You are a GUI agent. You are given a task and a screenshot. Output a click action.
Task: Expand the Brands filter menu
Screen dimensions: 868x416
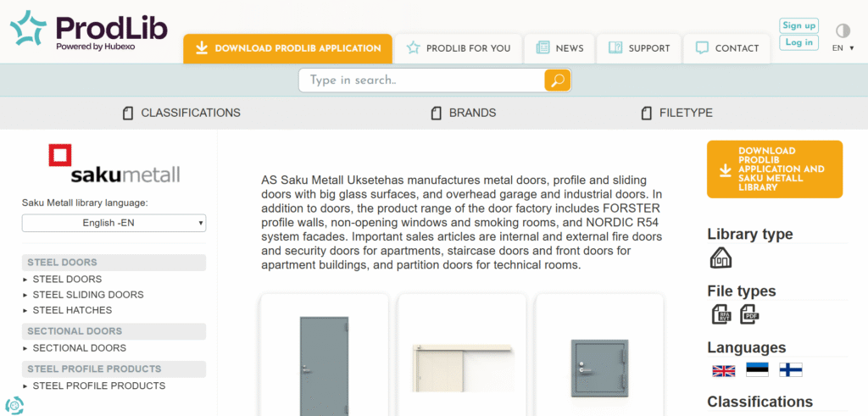pos(464,114)
